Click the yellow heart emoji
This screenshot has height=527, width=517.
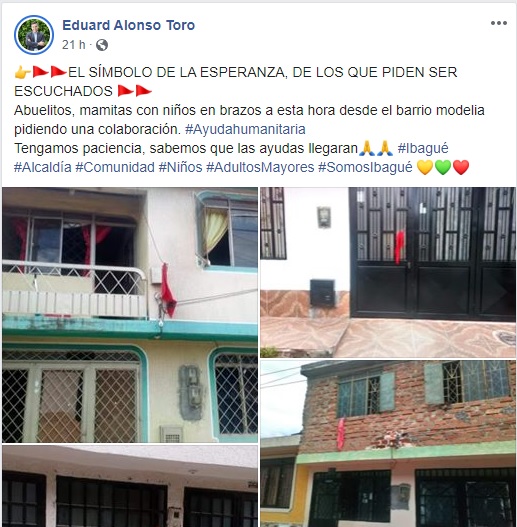pos(425,167)
